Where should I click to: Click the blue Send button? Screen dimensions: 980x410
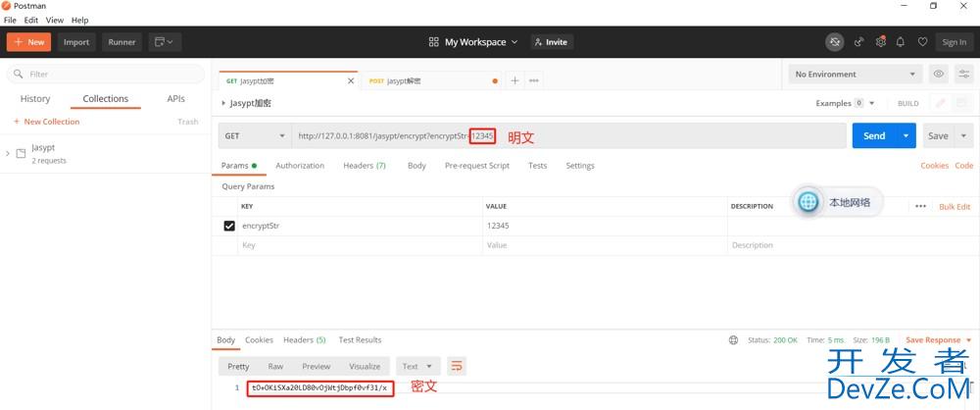coord(874,135)
